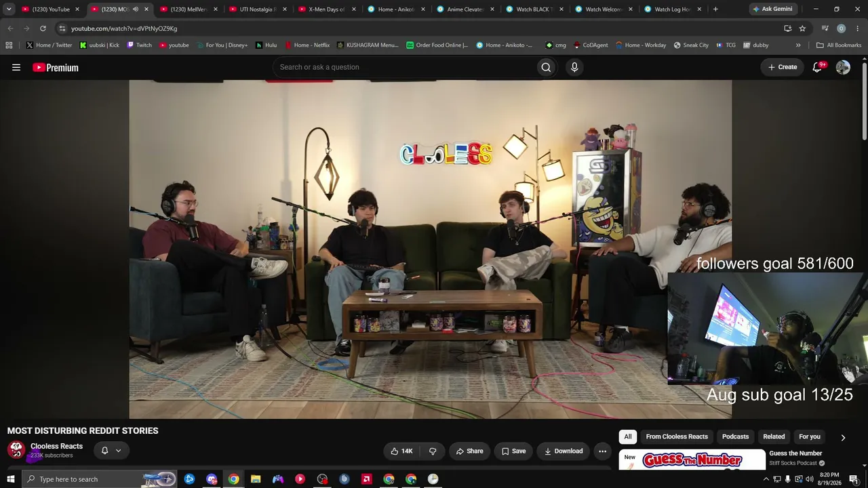Open Ask Gemini button

tap(772, 9)
